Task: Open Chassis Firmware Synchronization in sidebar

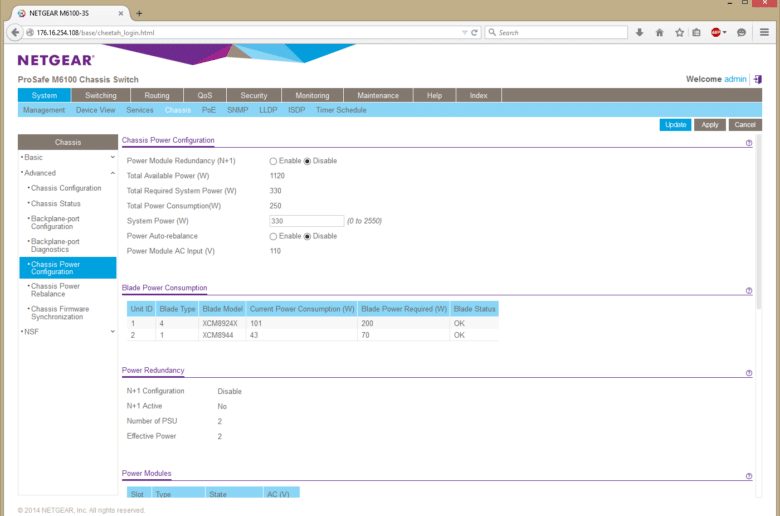Action: [x=60, y=313]
